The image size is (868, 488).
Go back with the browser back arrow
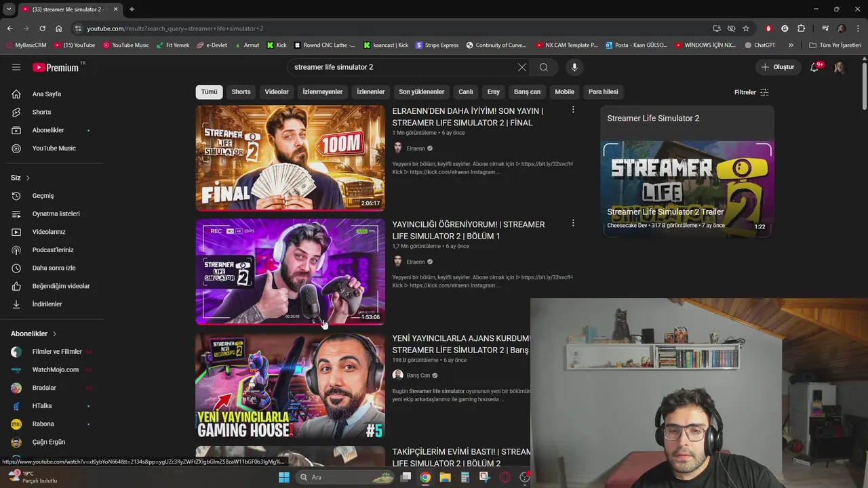click(9, 28)
